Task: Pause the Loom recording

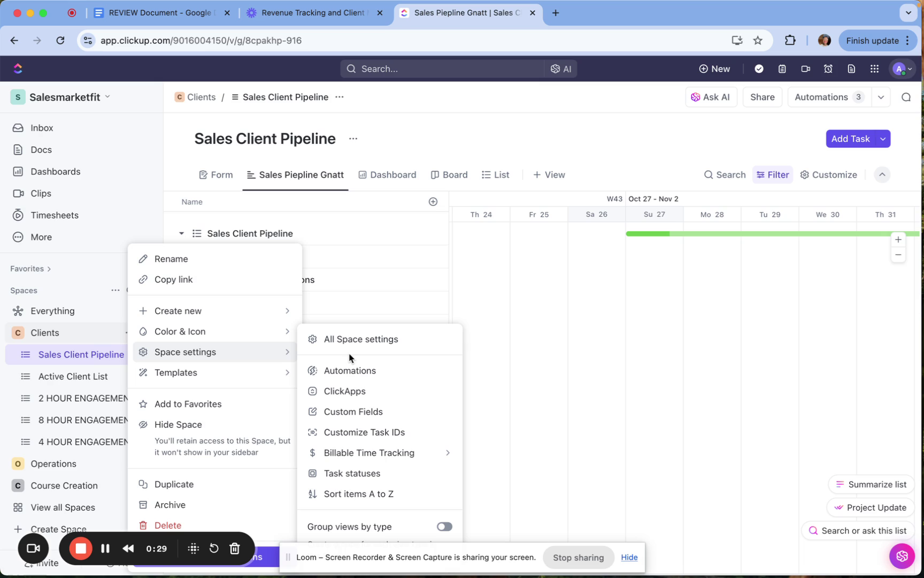Action: point(105,549)
